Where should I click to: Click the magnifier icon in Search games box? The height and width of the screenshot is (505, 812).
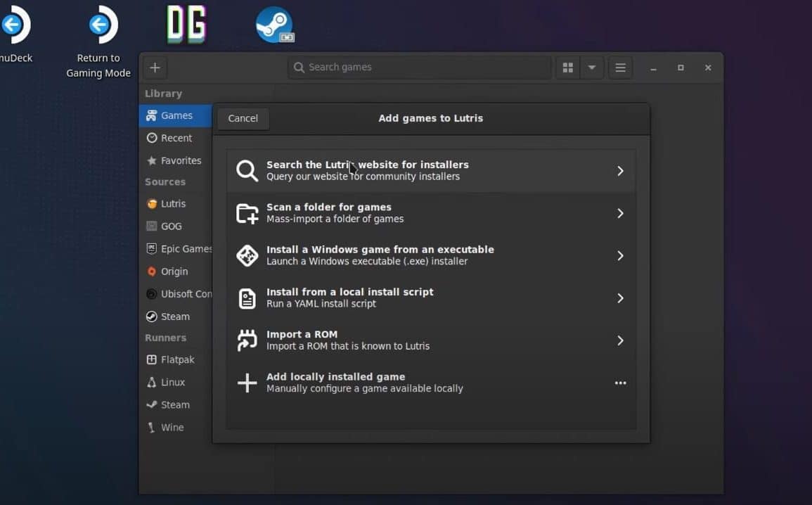click(x=299, y=68)
